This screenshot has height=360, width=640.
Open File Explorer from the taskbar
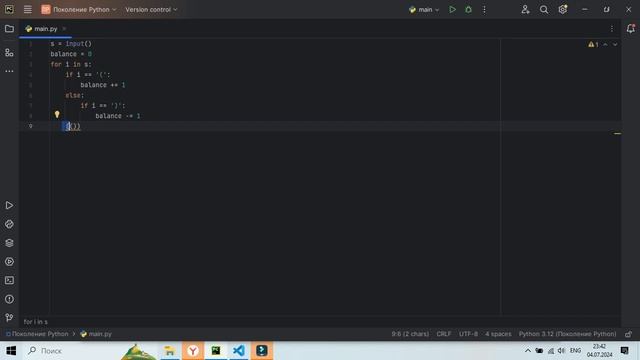pyautogui.click(x=169, y=351)
